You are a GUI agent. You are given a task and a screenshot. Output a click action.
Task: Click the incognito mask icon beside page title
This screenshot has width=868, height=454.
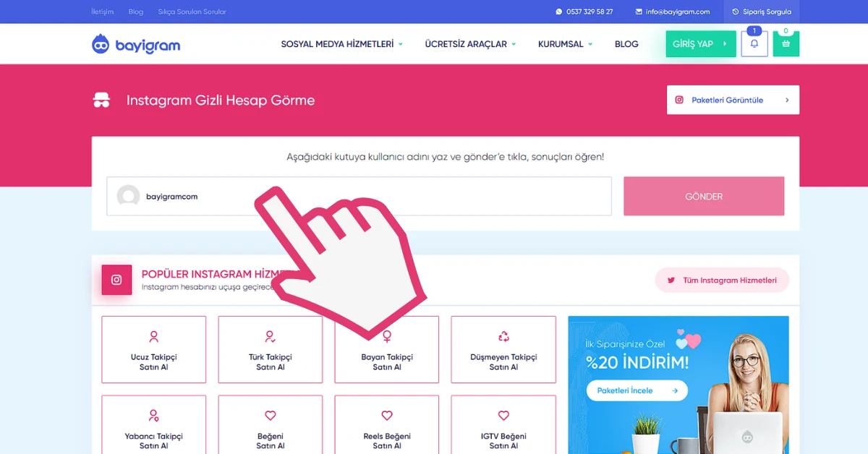[101, 99]
